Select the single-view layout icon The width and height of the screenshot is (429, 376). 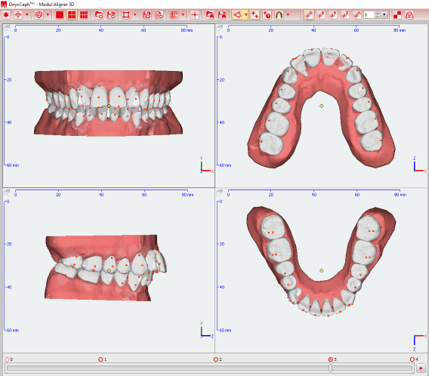tap(60, 15)
